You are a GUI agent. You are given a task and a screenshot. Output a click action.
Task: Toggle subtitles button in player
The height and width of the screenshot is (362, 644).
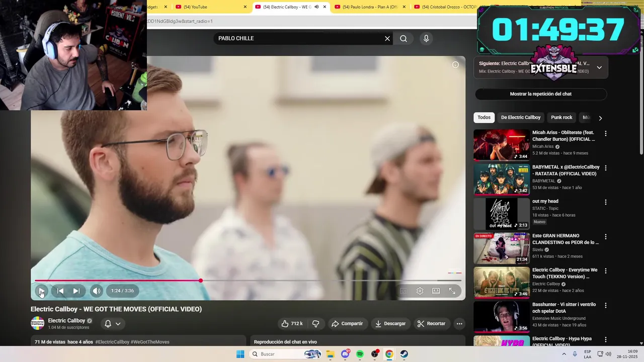click(x=404, y=291)
